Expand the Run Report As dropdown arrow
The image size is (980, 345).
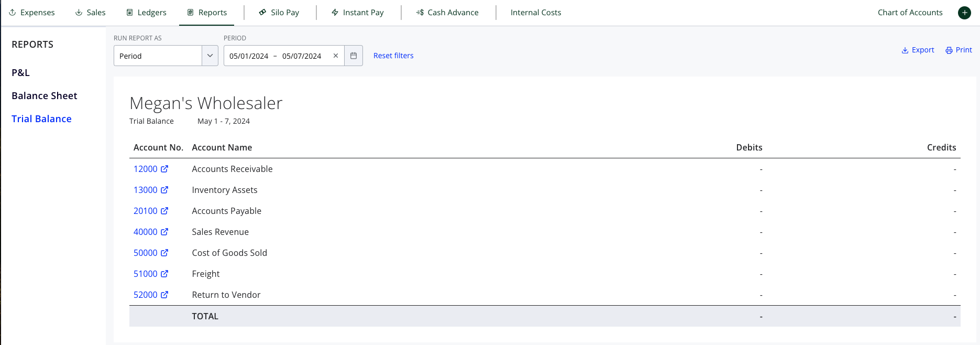tap(210, 56)
